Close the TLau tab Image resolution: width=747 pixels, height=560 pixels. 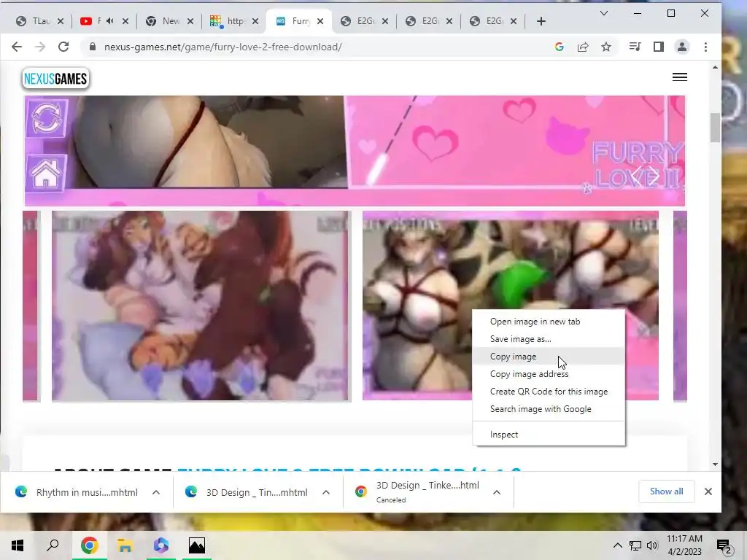pos(61,21)
